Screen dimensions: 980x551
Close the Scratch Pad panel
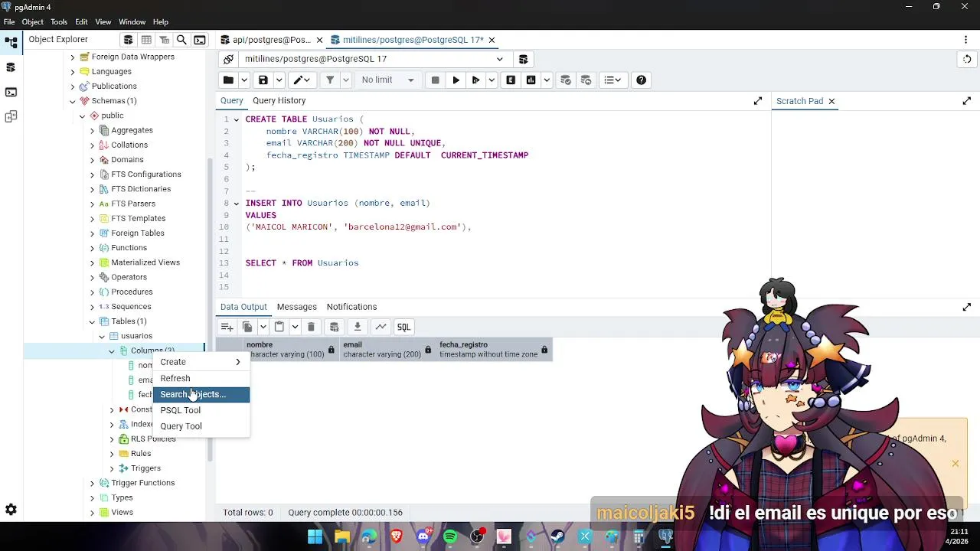831,101
